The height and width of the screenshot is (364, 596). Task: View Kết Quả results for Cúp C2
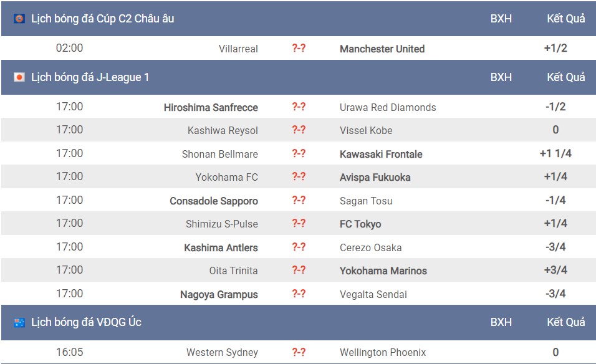pos(566,19)
